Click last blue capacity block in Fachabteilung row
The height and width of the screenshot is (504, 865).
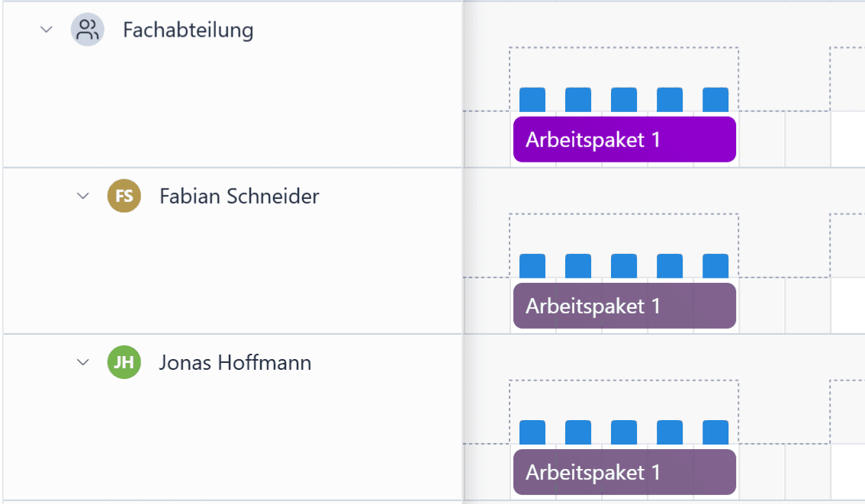pos(715,100)
